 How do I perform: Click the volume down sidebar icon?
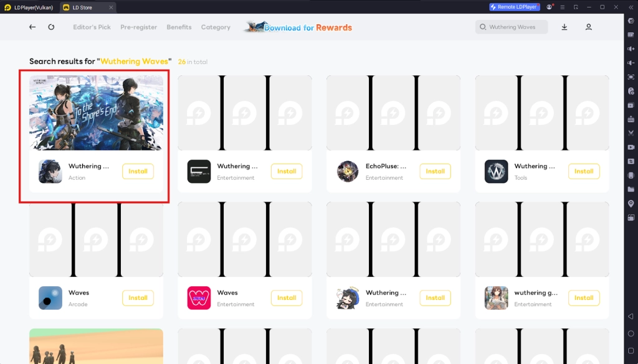[631, 63]
